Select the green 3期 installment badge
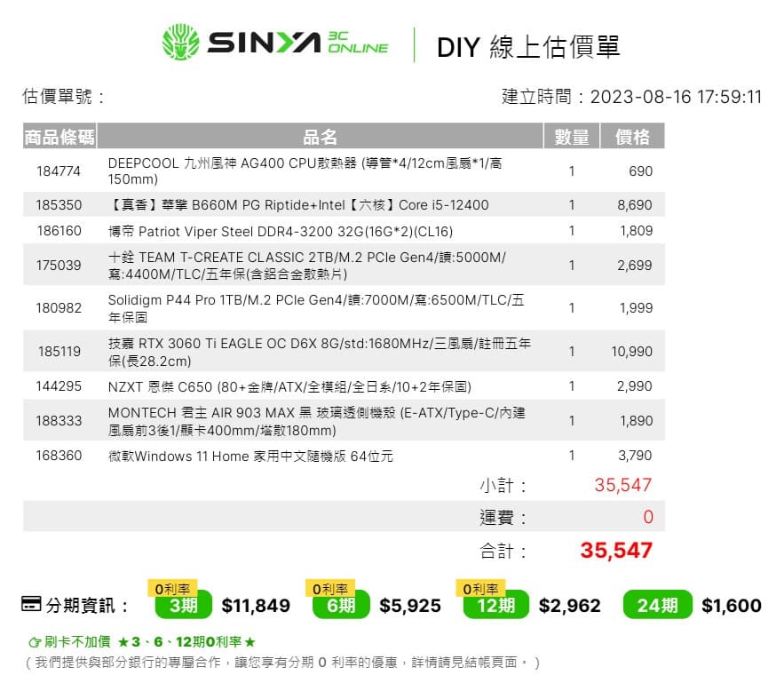Image resolution: width=784 pixels, height=691 pixels. pos(183,606)
